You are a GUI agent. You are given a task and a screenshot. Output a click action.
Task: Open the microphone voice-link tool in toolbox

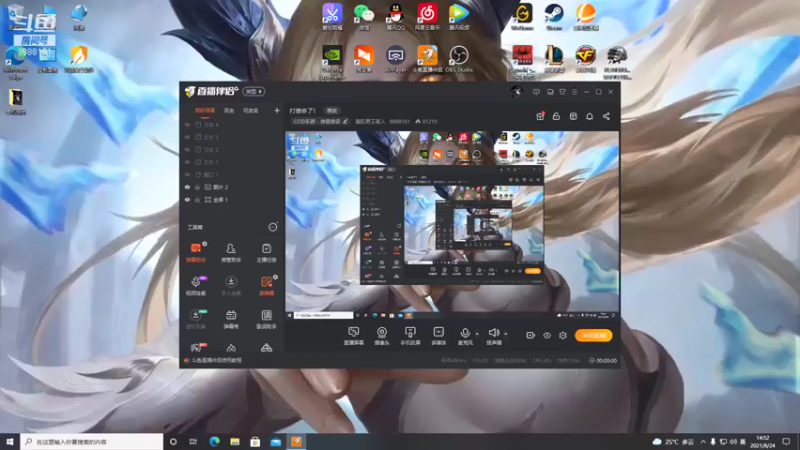196,286
